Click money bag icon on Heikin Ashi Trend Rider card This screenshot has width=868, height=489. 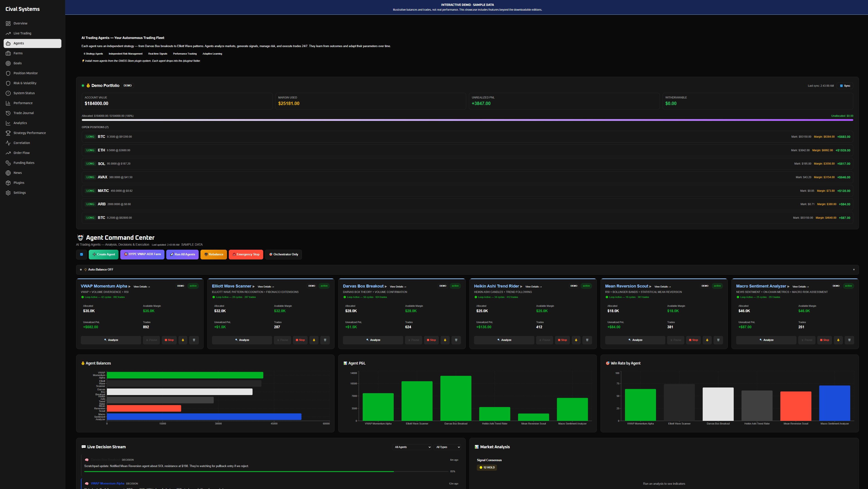576,340
